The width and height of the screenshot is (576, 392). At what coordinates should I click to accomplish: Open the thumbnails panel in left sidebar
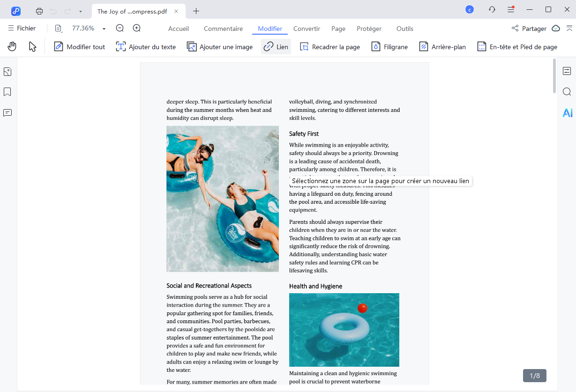[7, 72]
